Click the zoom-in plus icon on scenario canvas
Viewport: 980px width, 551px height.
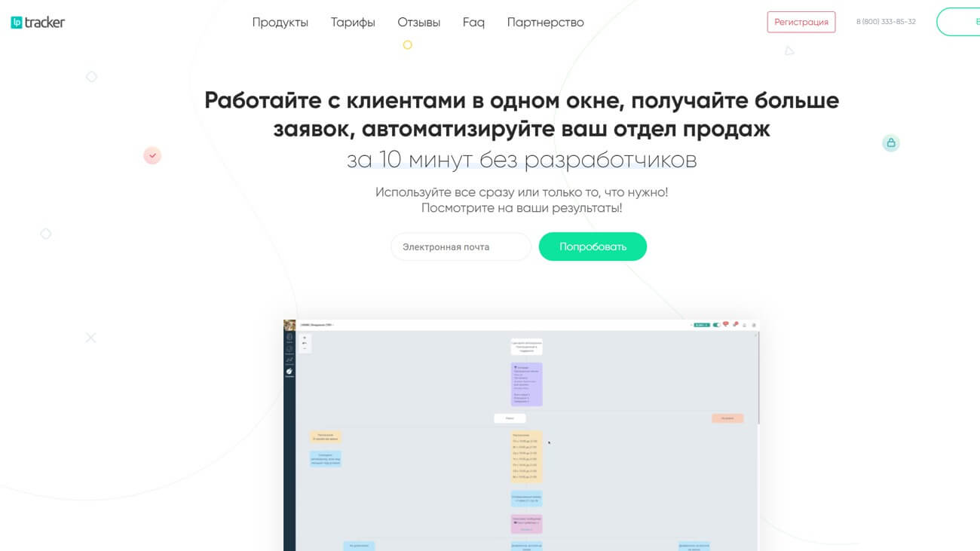(305, 338)
